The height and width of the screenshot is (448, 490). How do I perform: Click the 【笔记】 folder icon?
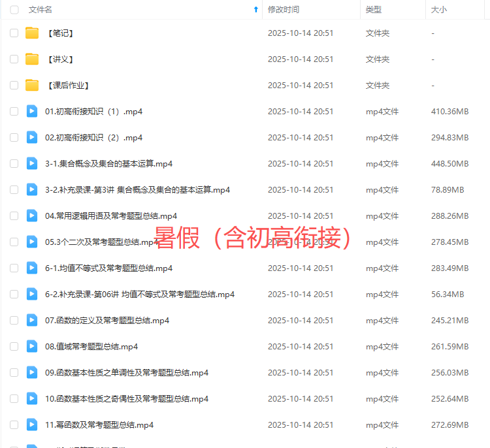tap(32, 33)
